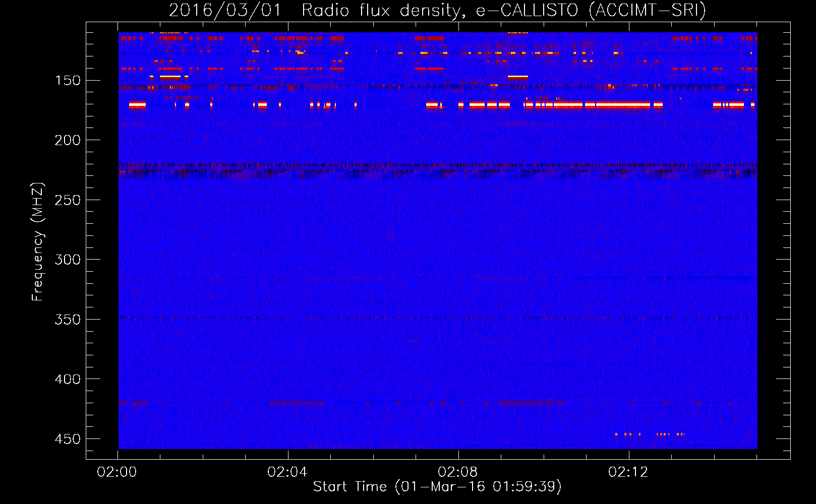Click the 150 frequency tick label
816x504 pixels.
point(68,81)
